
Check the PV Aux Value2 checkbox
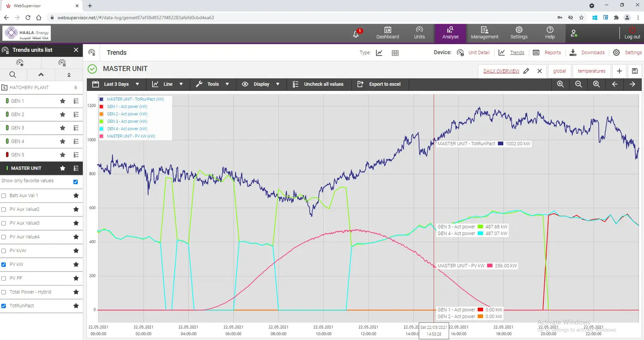click(x=4, y=209)
